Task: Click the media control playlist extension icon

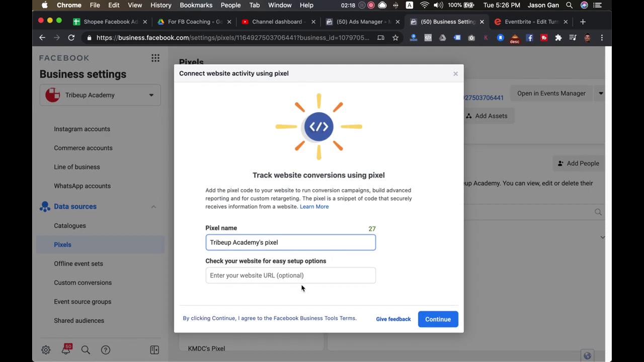Action: [x=573, y=38]
